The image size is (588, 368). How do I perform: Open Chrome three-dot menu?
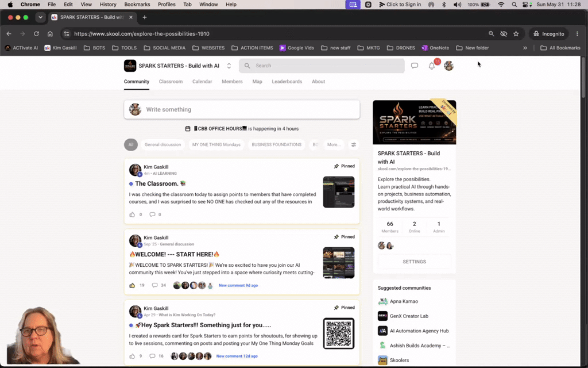577,34
